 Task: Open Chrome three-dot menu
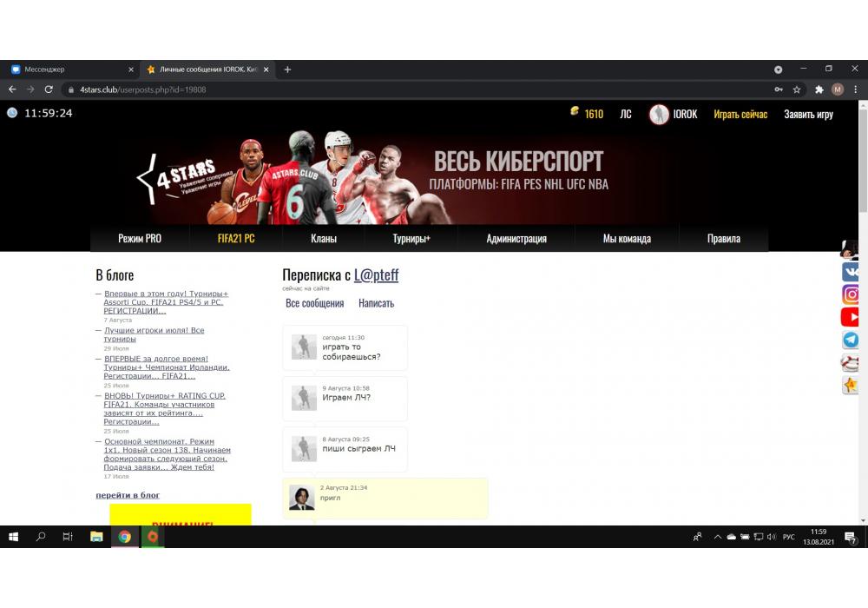tap(855, 89)
